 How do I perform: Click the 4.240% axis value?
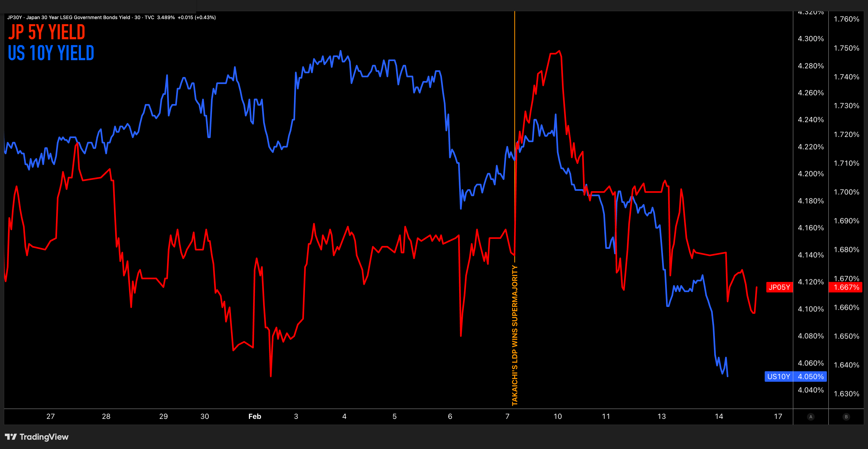(x=811, y=120)
